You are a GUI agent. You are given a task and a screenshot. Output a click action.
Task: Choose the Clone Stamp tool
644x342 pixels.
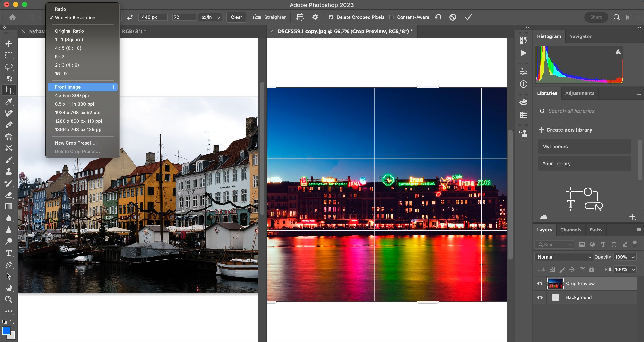(x=9, y=171)
